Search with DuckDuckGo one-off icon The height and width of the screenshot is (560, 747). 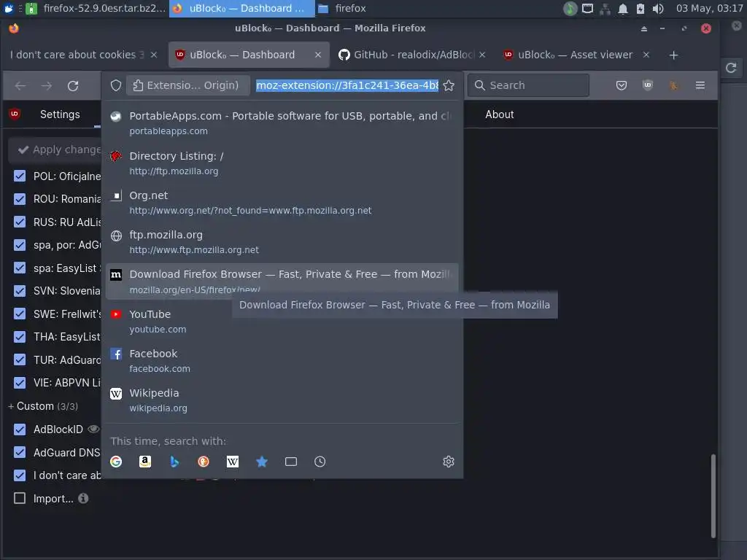click(204, 462)
